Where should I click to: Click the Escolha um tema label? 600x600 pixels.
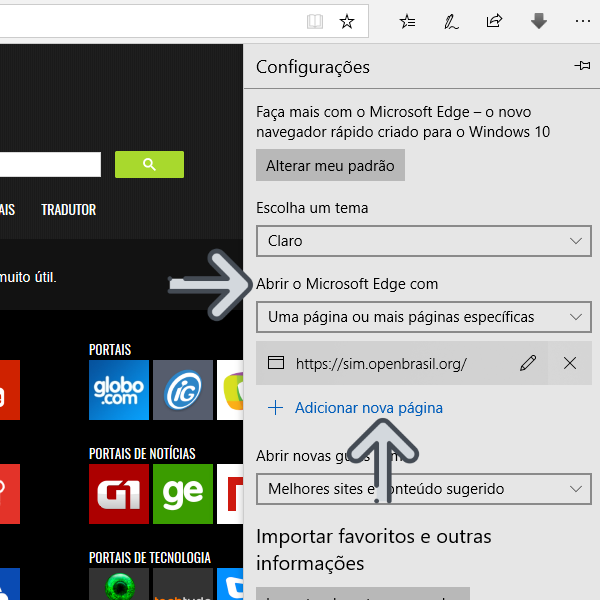312,208
